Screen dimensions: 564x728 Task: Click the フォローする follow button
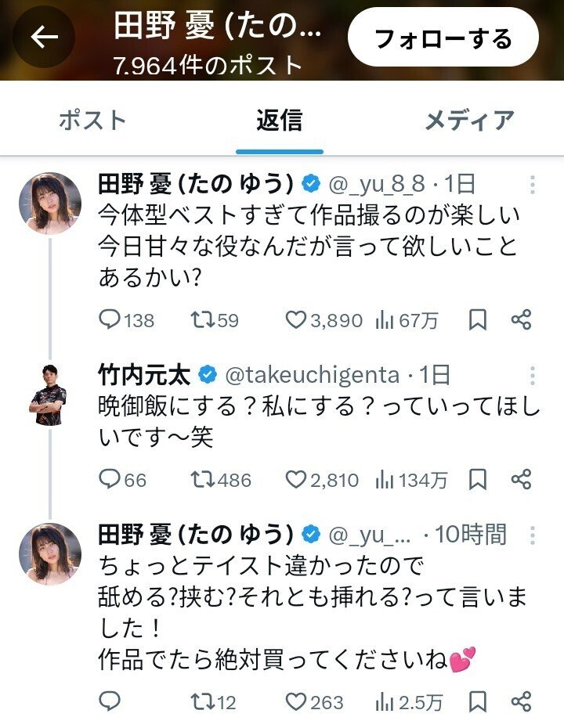[x=443, y=38]
